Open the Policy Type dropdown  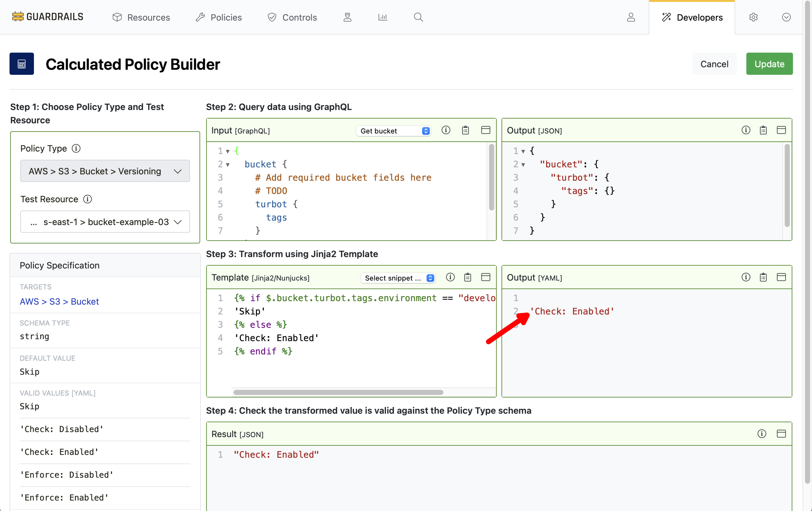coord(105,171)
